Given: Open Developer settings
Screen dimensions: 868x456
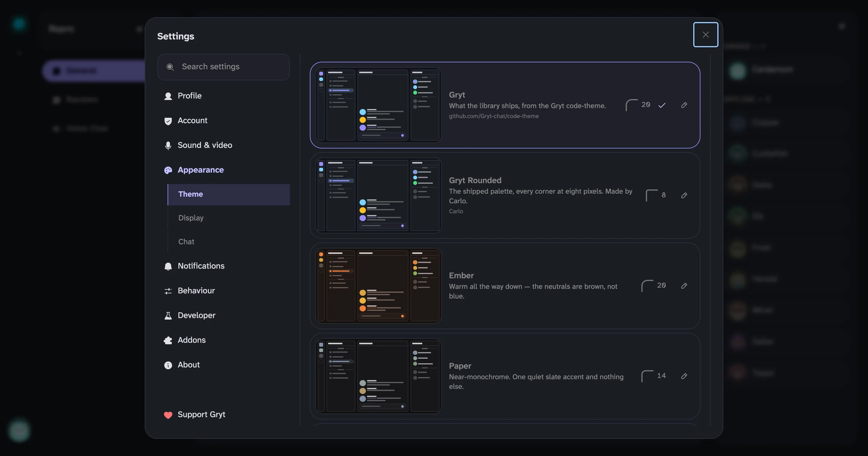Looking at the screenshot, I should click(x=224, y=316).
